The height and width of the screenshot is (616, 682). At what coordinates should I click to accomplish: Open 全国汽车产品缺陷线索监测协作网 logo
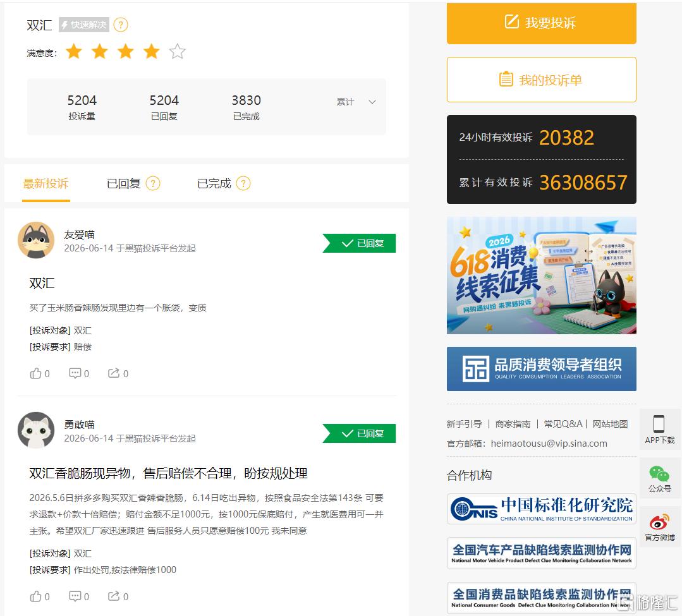pyautogui.click(x=542, y=553)
